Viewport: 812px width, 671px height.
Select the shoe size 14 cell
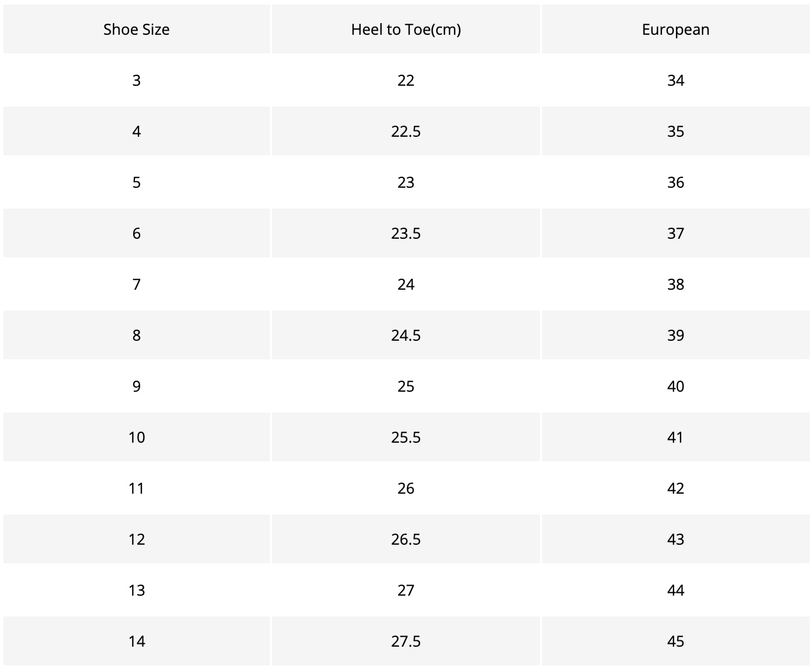[137, 641]
